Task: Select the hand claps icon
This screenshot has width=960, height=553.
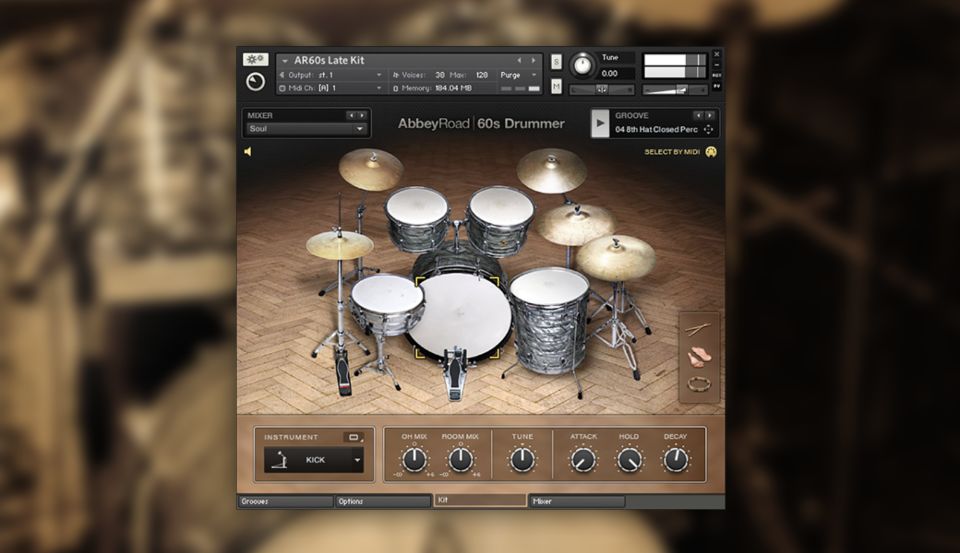Action: (x=699, y=356)
